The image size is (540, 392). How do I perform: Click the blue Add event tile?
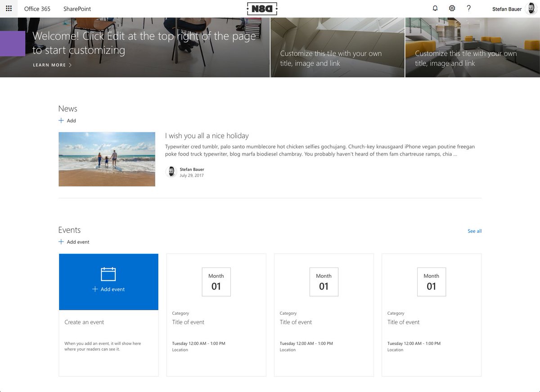point(108,282)
